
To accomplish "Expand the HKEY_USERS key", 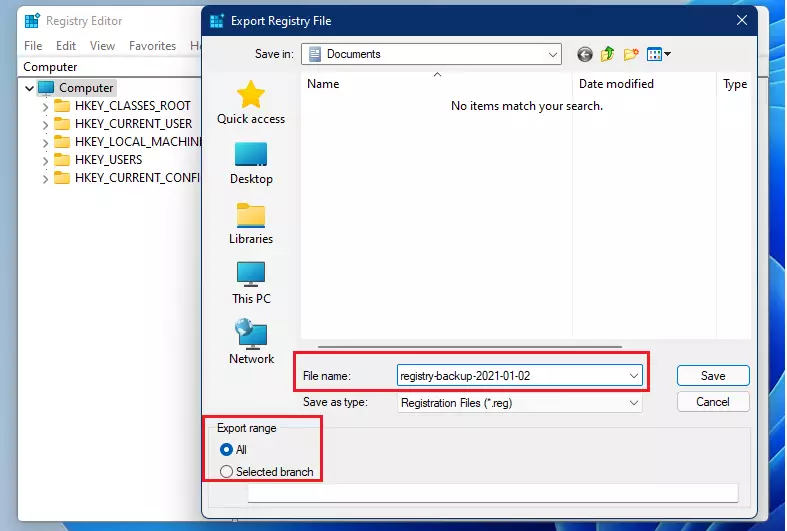I will tap(45, 161).
